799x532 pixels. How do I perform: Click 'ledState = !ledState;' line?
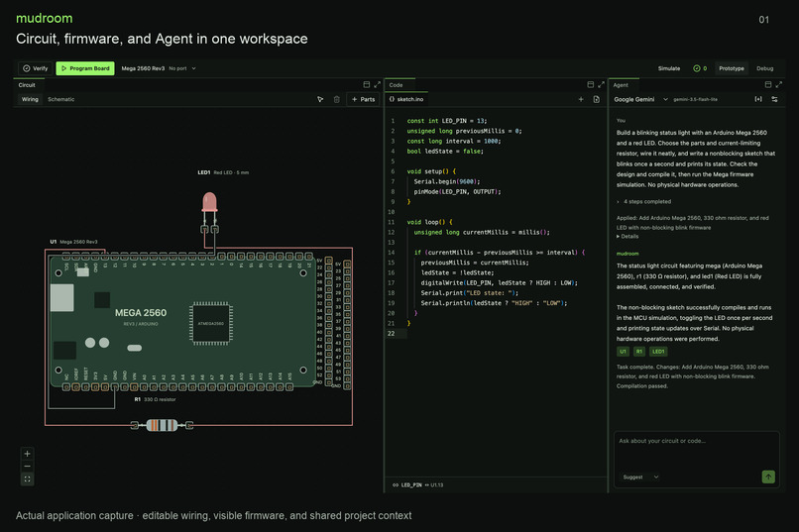(457, 272)
